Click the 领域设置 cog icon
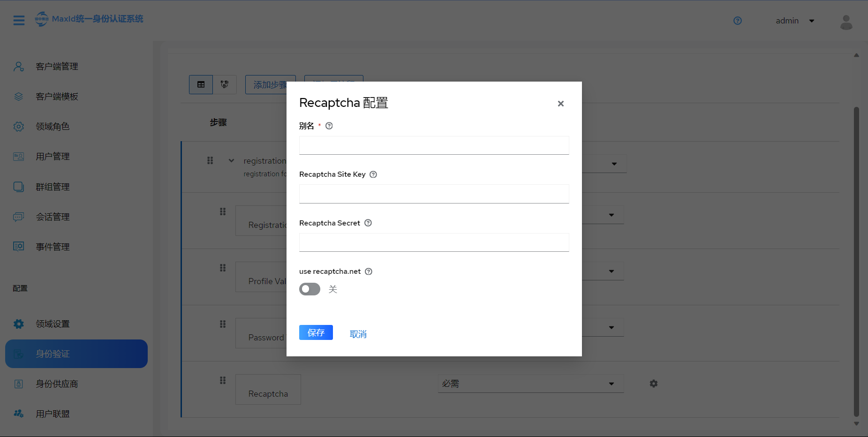The height and width of the screenshot is (437, 868). pyautogui.click(x=19, y=324)
